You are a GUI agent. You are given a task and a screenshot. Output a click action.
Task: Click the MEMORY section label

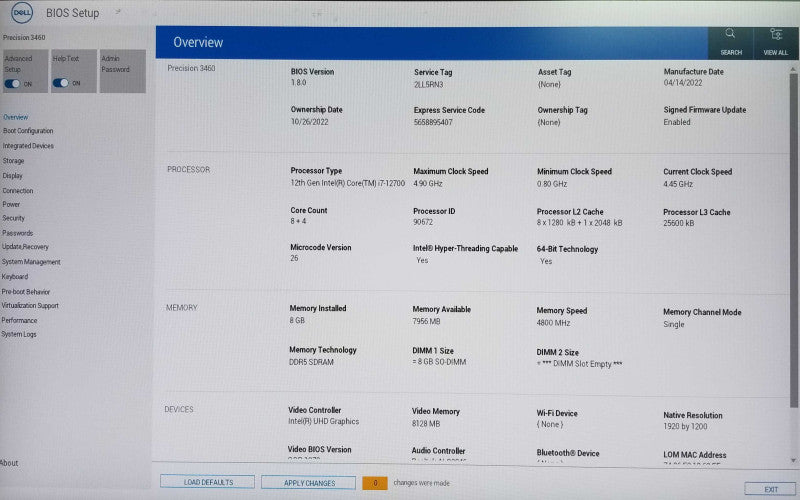181,308
